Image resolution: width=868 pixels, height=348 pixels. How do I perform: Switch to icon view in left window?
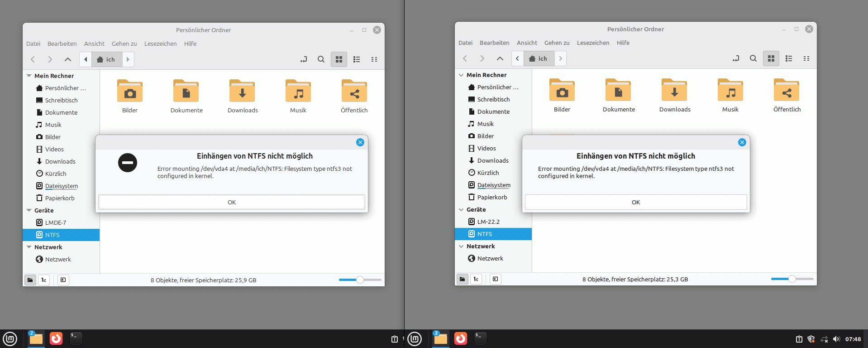pyautogui.click(x=339, y=59)
